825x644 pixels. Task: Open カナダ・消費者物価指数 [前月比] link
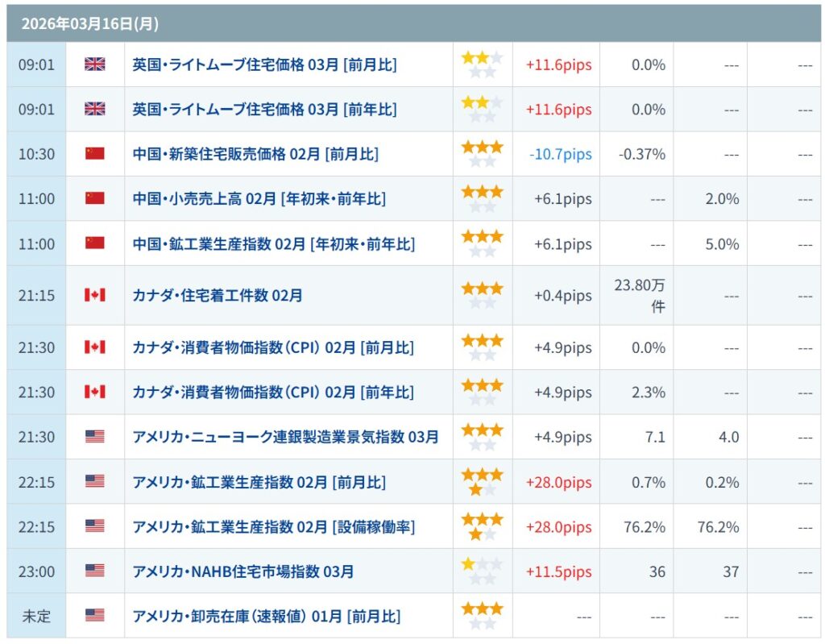click(273, 348)
